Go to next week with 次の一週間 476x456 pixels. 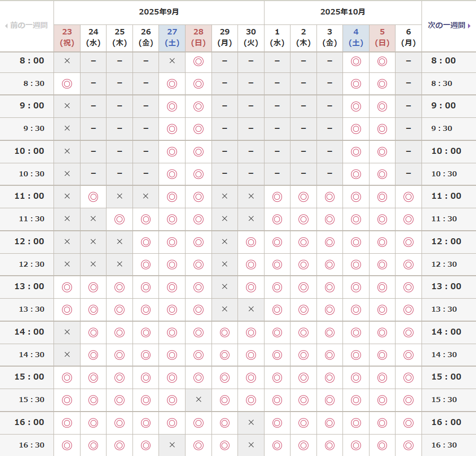click(449, 25)
